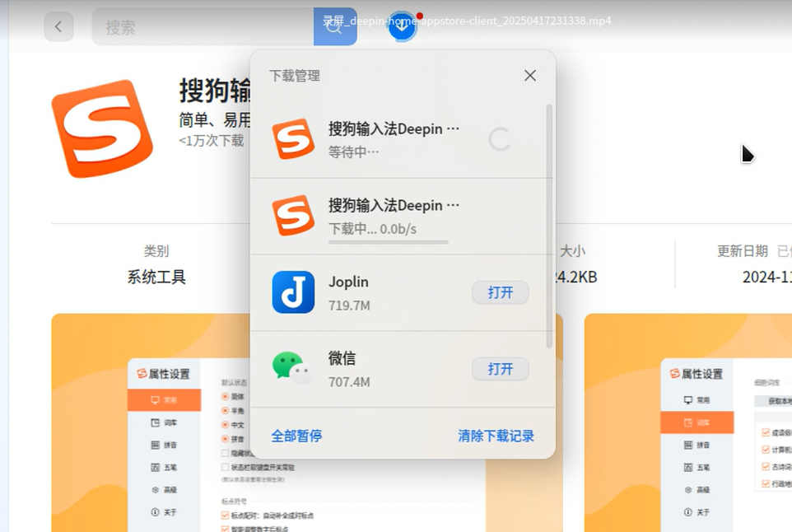Click the download list vertical scrollbar
The height and width of the screenshot is (532, 792).
tap(549, 226)
